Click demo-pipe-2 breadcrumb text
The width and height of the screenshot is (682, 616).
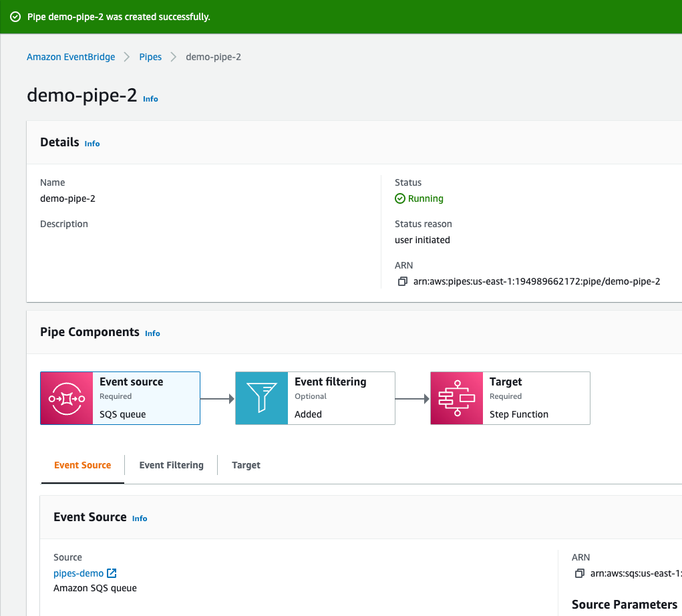[x=214, y=57]
